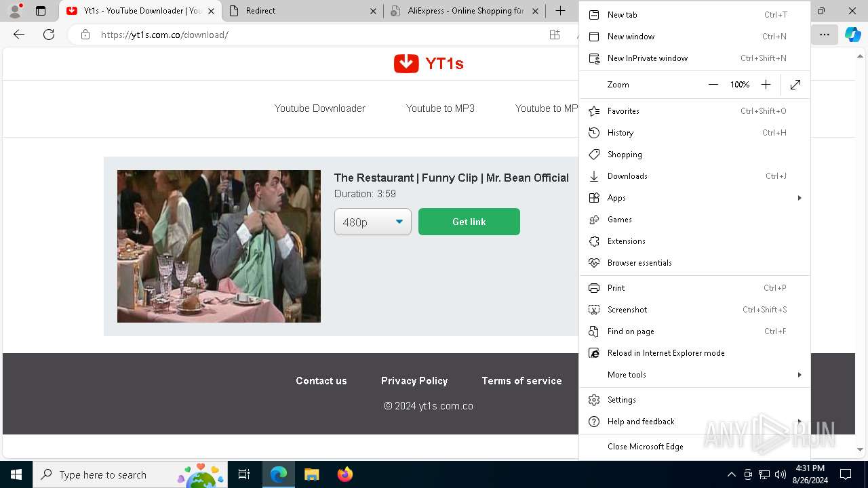868x488 pixels.
Task: Open the notification center icon
Action: tap(846, 474)
